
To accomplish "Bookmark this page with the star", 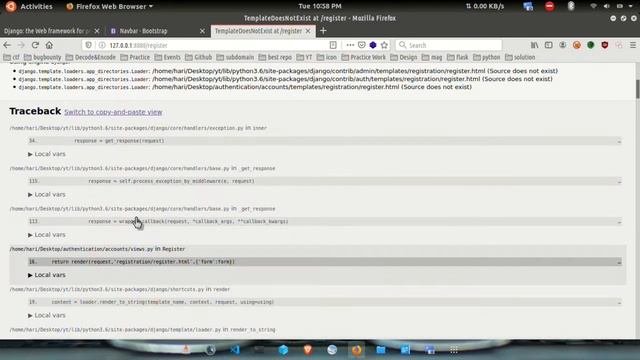I will (x=384, y=45).
